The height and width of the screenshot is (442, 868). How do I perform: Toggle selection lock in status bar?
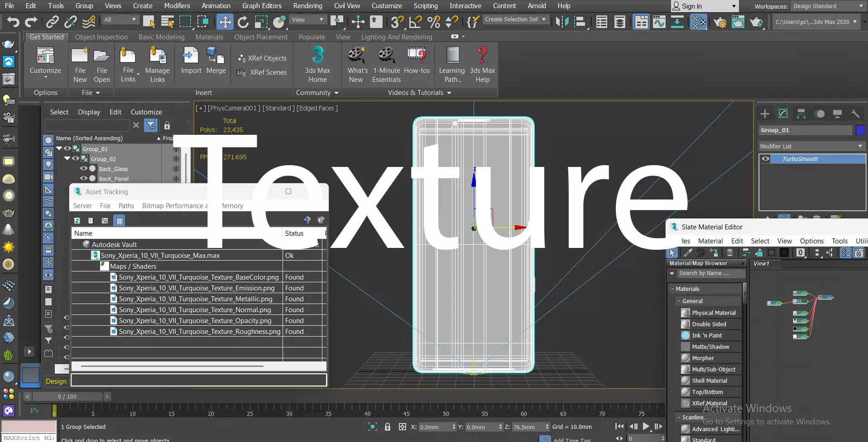pos(388,427)
